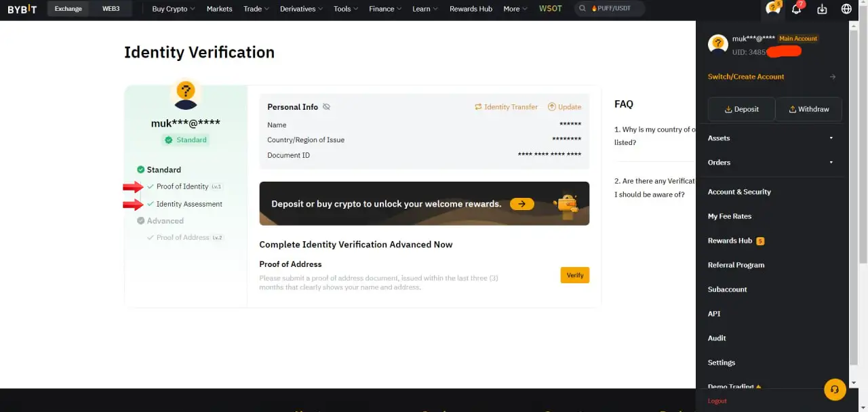Open Subaccount
Viewport: 868px width, 412px height.
pyautogui.click(x=727, y=289)
